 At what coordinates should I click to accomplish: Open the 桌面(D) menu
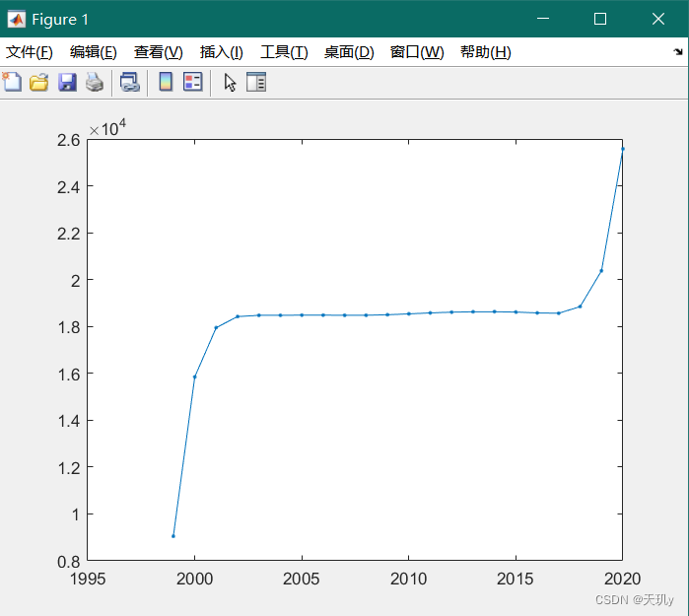[x=349, y=52]
